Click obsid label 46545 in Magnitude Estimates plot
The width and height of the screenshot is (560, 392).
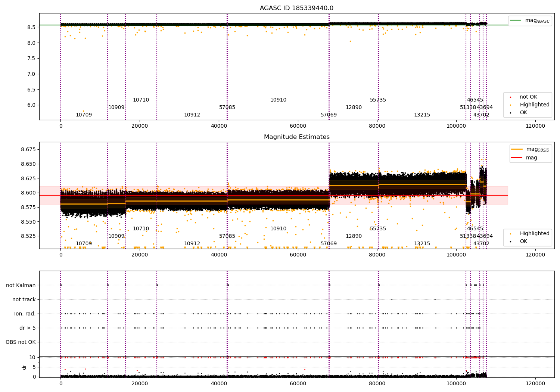tap(475, 229)
